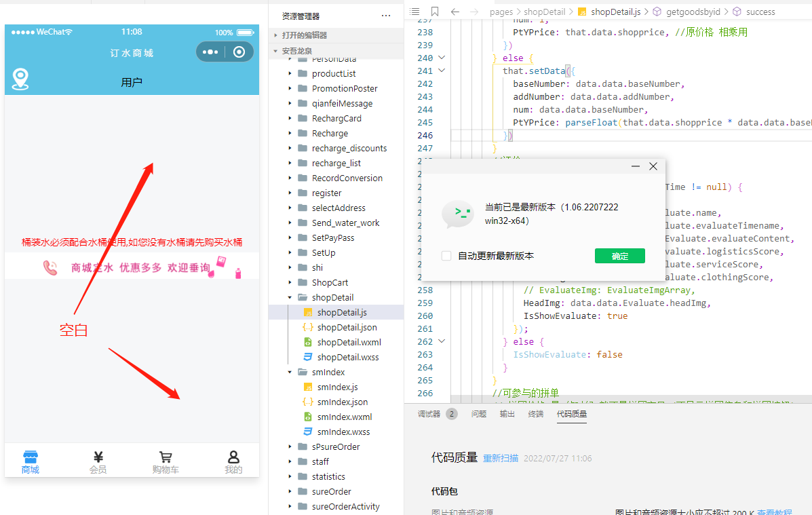Fold the code block at line 241
This screenshot has height=515, width=812.
(x=442, y=71)
